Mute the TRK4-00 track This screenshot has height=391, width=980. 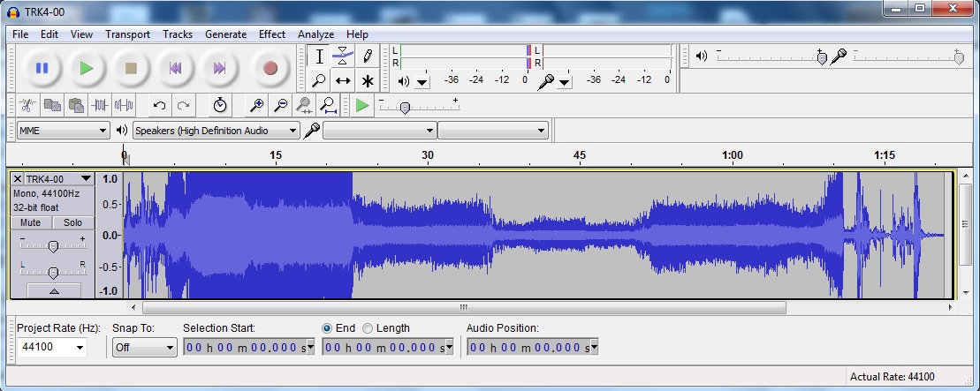(x=31, y=222)
